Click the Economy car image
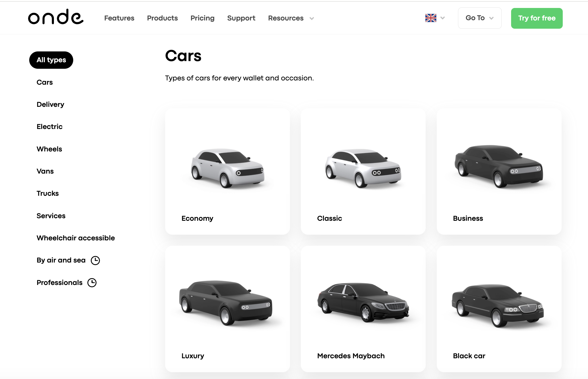Image resolution: width=588 pixels, height=379 pixels. (x=228, y=168)
